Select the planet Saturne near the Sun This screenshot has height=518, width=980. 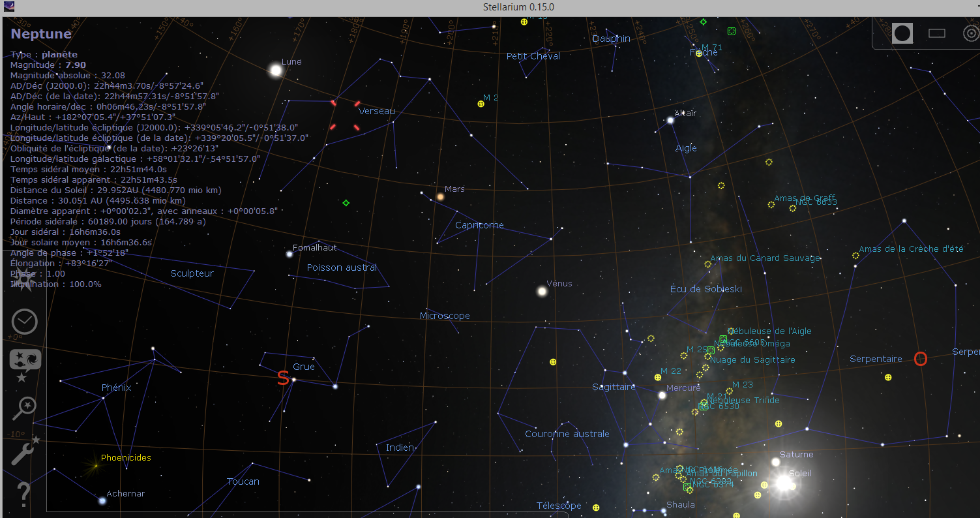coord(776,462)
